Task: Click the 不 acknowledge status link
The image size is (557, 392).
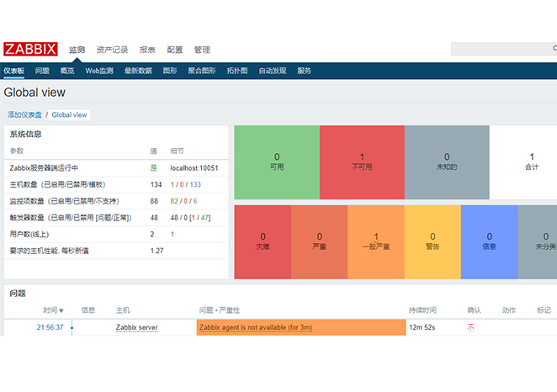Action: click(x=470, y=327)
